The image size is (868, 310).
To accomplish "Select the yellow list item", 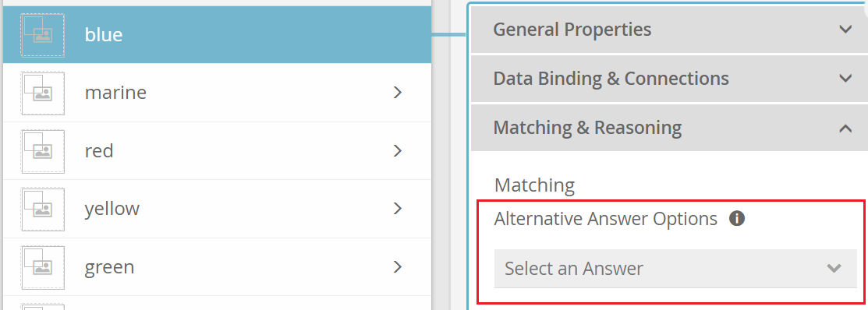I will point(217,209).
